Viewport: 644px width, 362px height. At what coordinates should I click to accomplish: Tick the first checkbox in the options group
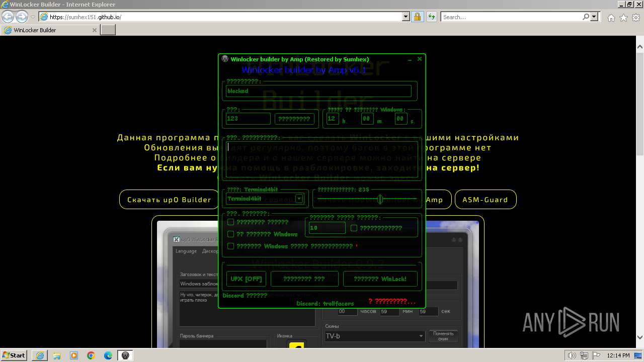[230, 222]
